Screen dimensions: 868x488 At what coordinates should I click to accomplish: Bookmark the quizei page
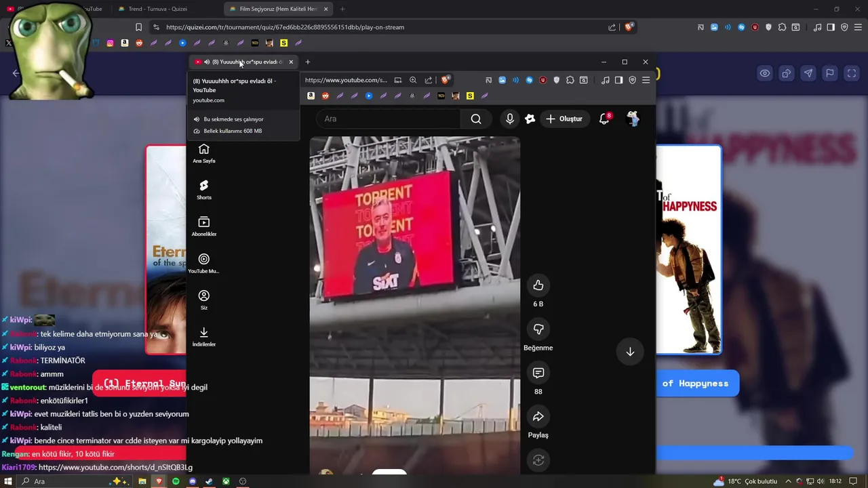[x=138, y=27]
